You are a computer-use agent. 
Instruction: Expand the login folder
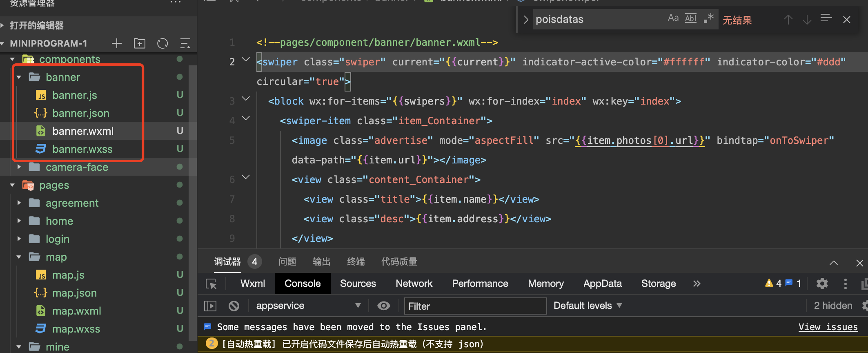19,239
